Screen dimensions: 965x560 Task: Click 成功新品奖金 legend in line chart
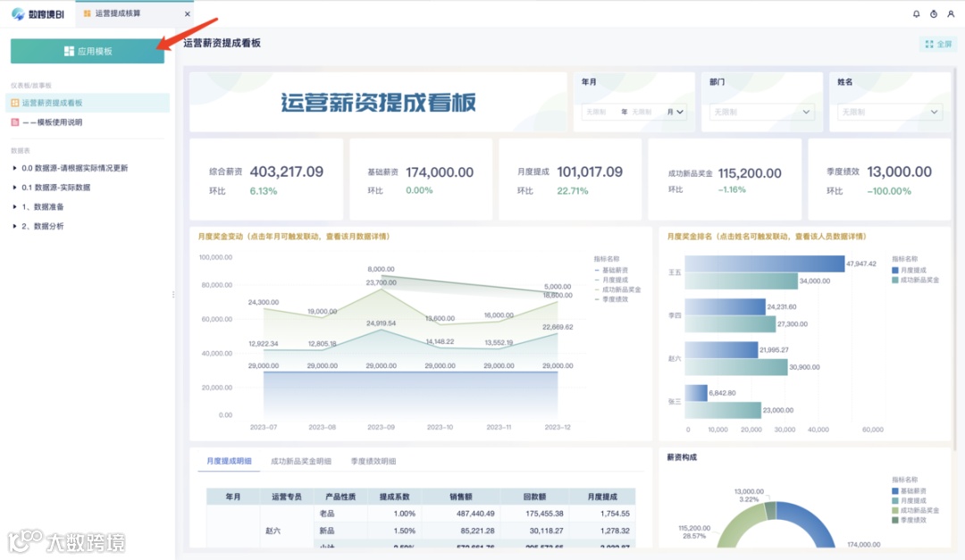(x=618, y=289)
